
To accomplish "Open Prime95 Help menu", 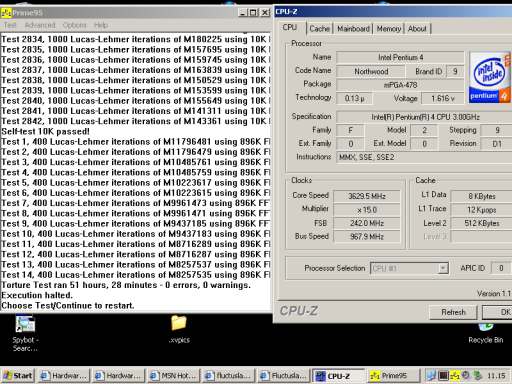I will [x=101, y=25].
